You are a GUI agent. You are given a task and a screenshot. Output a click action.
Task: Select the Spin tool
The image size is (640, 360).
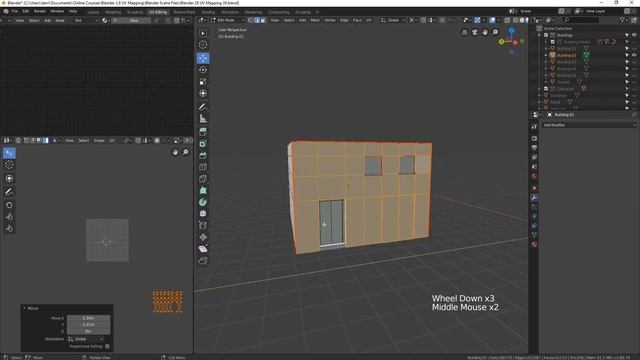click(x=203, y=202)
